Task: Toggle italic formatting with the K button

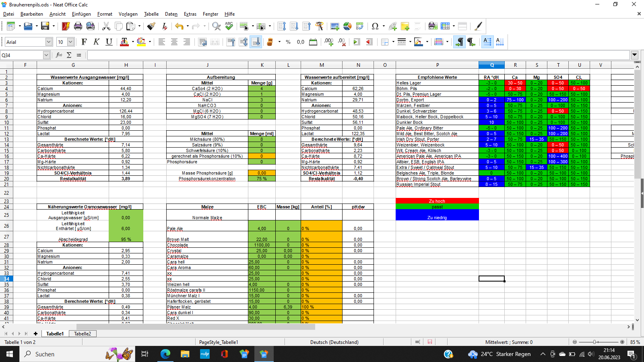Action: coord(96,42)
